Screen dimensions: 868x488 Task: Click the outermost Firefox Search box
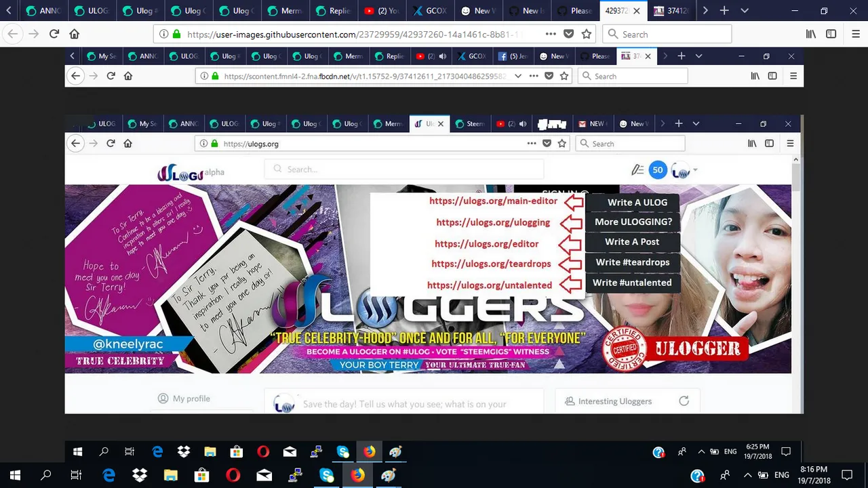pyautogui.click(x=667, y=34)
